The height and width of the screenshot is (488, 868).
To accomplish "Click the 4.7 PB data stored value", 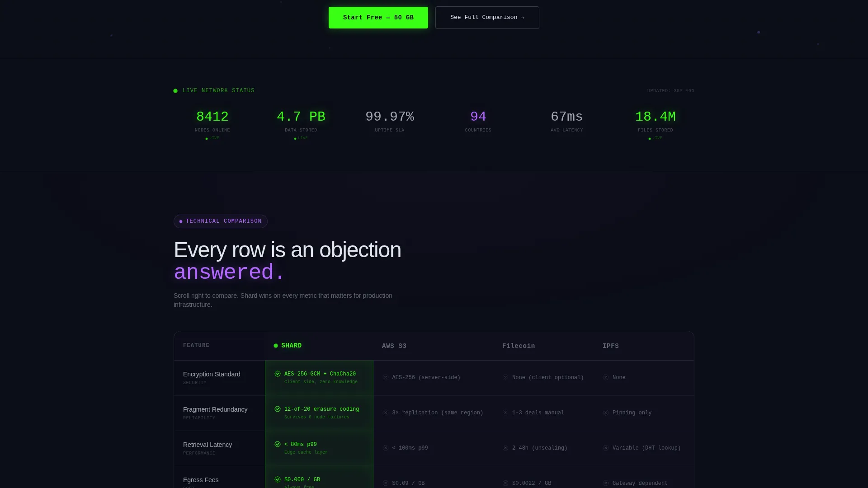I will point(301,117).
